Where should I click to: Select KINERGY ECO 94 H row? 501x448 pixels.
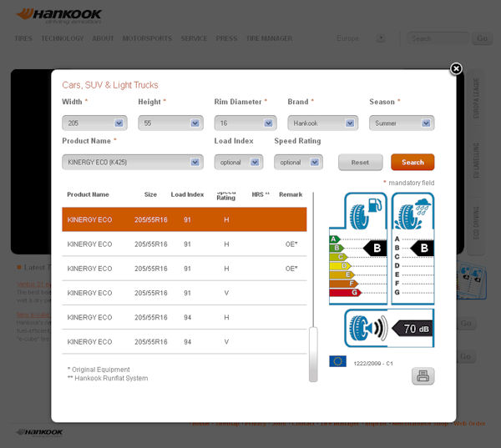pyautogui.click(x=185, y=317)
